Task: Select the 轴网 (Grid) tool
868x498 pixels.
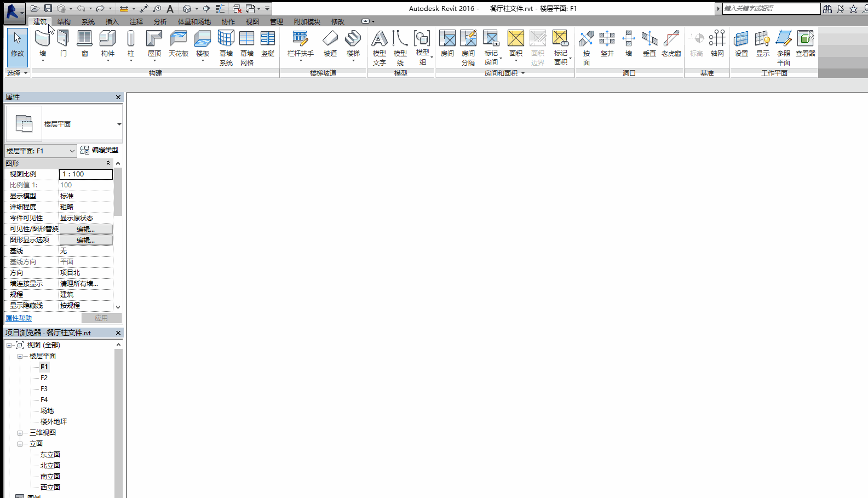Action: [717, 43]
